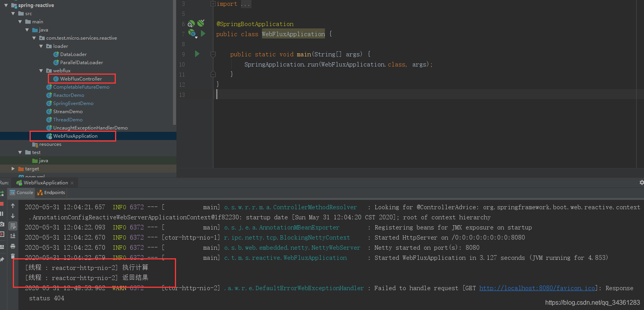Click the BlockingNettyContext logger in console
The image size is (644, 310).
287,238
